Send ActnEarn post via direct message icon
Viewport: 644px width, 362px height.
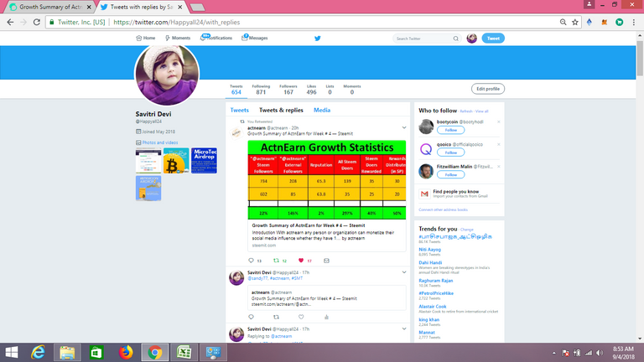pos(326,261)
